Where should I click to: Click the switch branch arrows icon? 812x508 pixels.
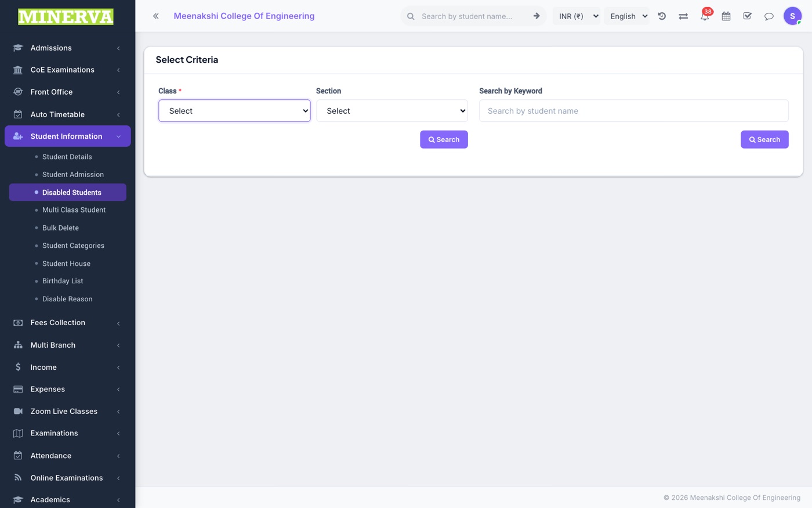point(683,16)
